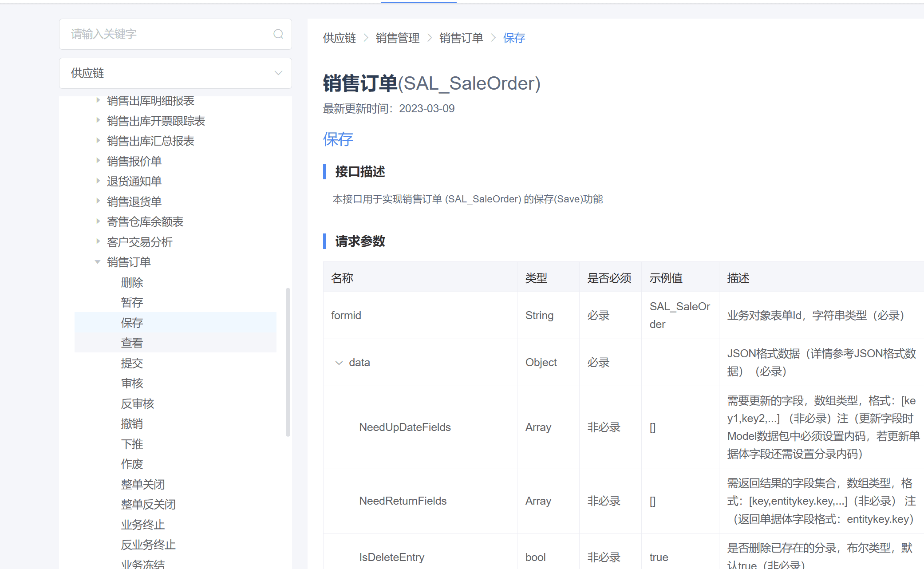Screen dimensions: 924x569
Task: Click the 销售管理 breadcrumb link
Action: pyautogui.click(x=398, y=38)
